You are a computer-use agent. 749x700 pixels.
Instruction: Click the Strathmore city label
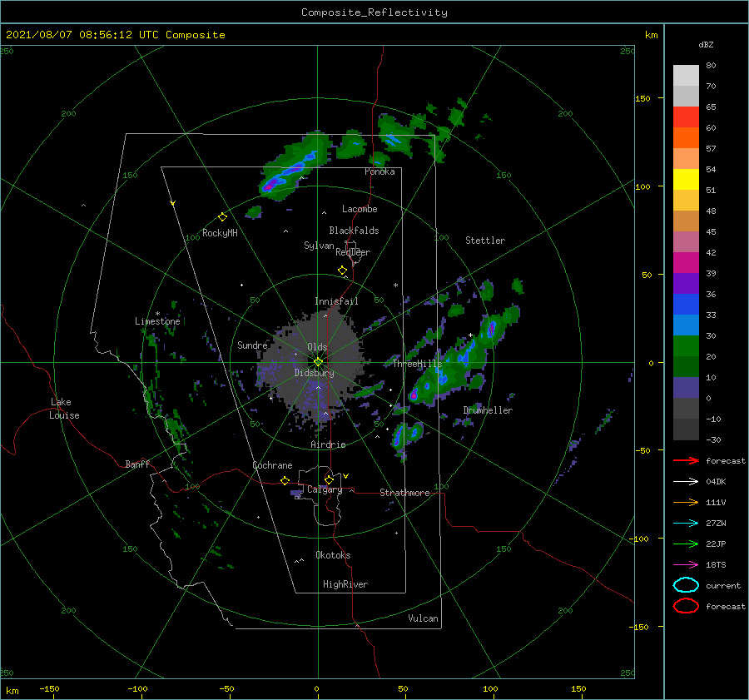pyautogui.click(x=404, y=493)
